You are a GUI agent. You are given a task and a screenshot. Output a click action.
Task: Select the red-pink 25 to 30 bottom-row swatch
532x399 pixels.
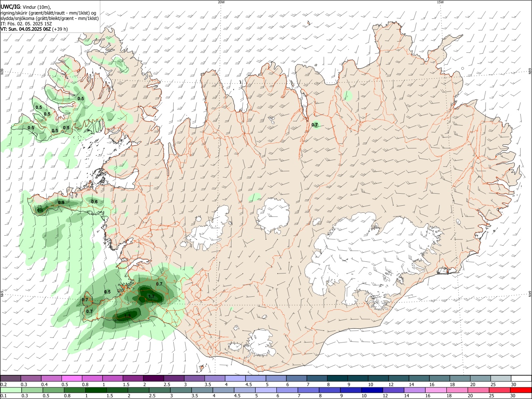point(500,390)
